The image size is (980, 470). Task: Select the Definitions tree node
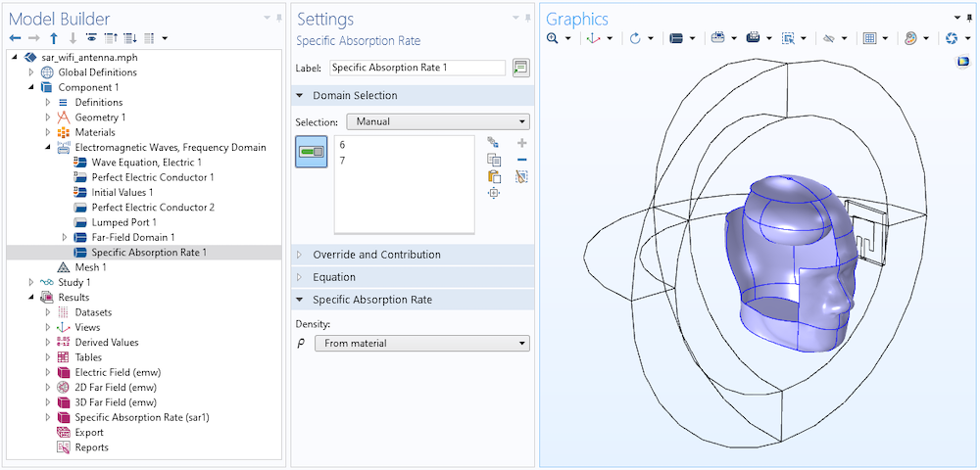tap(99, 103)
